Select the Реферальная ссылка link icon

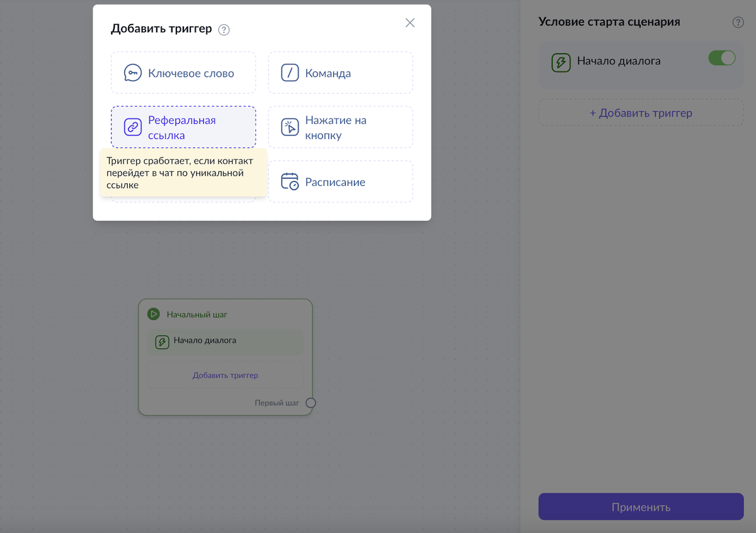tap(132, 127)
